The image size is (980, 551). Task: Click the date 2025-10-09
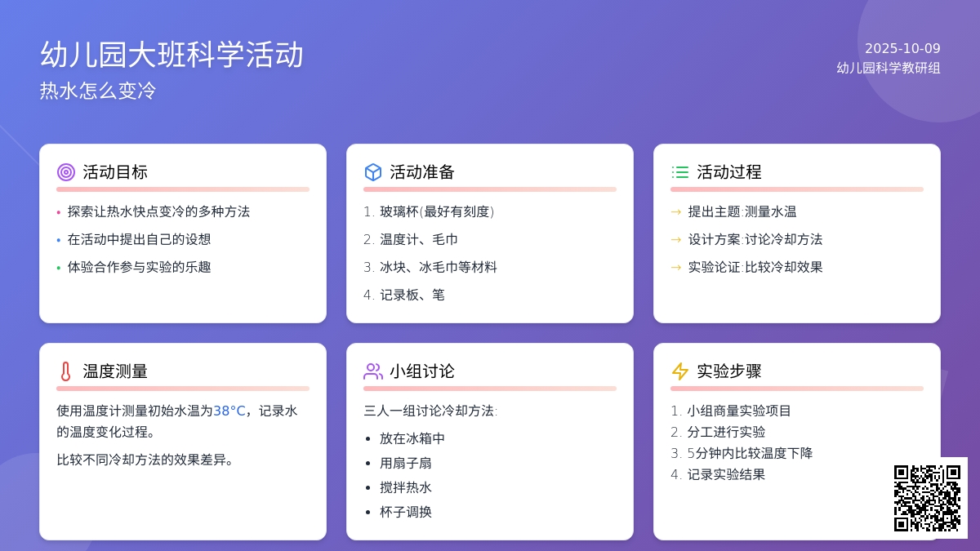point(902,48)
